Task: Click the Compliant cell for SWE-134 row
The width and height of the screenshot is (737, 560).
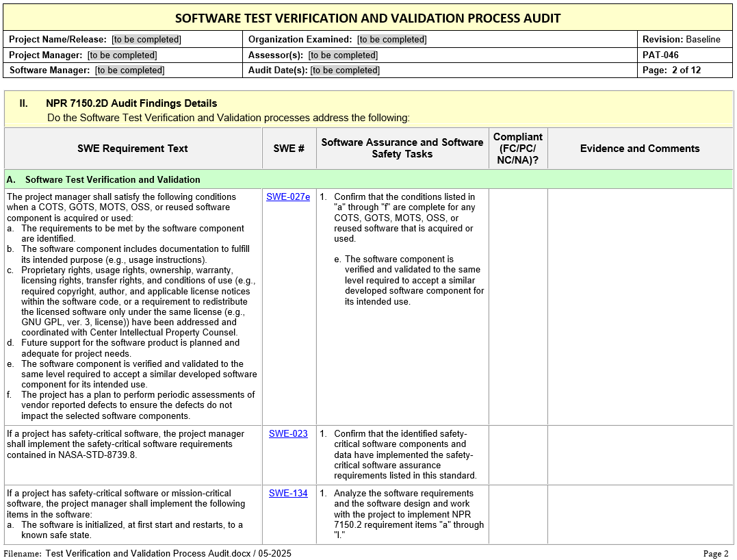Action: click(x=518, y=514)
